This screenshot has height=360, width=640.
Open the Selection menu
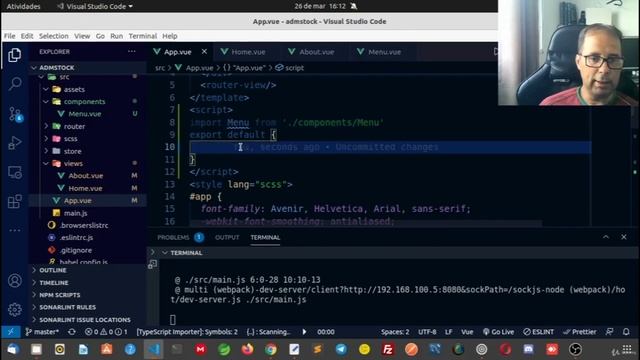point(53,36)
